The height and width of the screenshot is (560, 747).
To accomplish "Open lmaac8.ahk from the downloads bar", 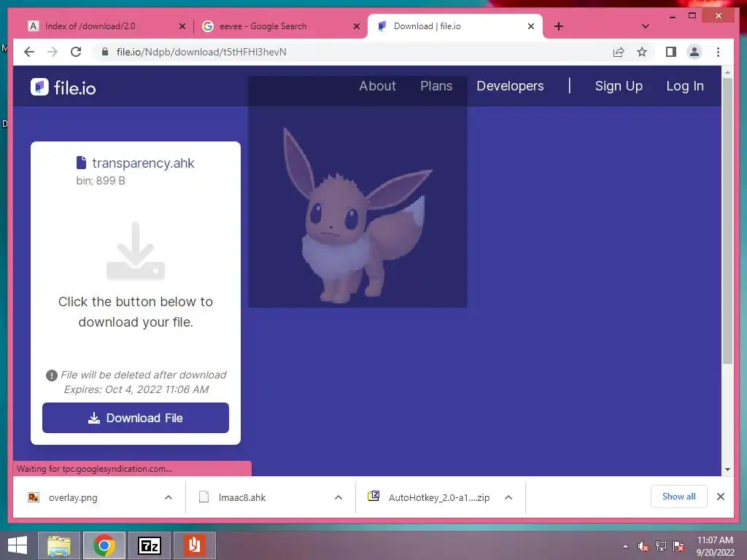I will (x=242, y=497).
